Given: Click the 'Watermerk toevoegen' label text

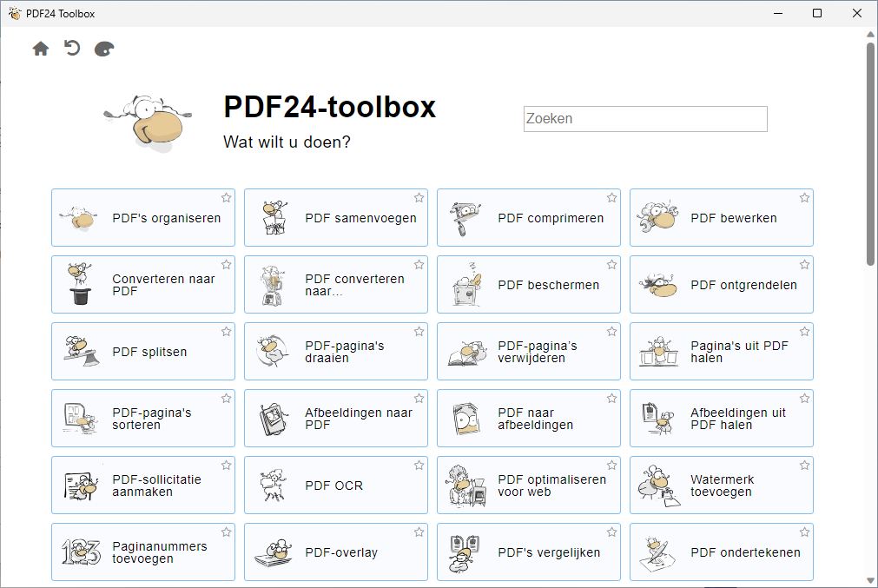Looking at the screenshot, I should [722, 486].
